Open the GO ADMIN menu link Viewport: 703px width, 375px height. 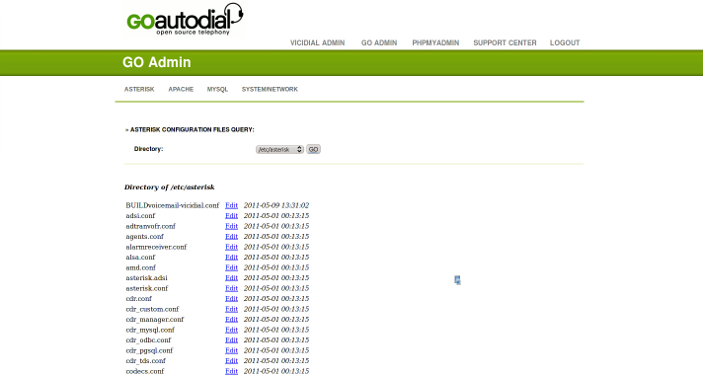tap(379, 43)
